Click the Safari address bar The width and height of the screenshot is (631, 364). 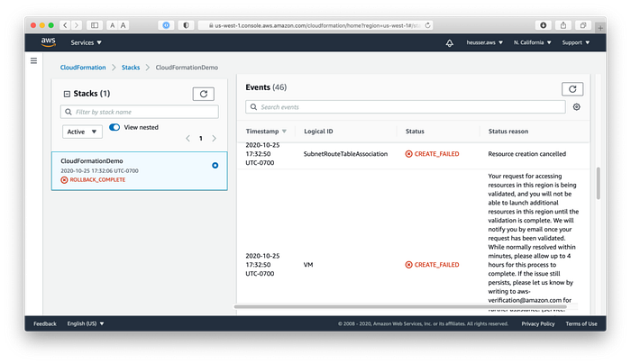pyautogui.click(x=315, y=25)
